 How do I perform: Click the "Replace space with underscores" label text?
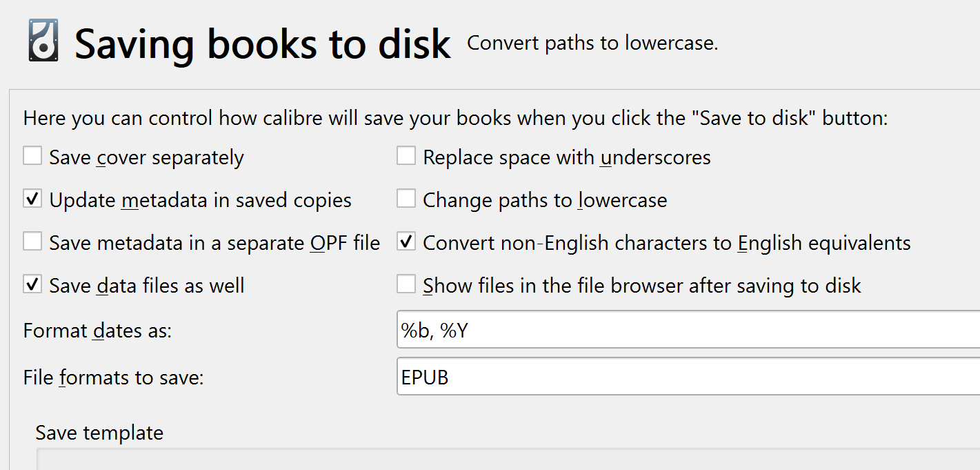[x=566, y=157]
